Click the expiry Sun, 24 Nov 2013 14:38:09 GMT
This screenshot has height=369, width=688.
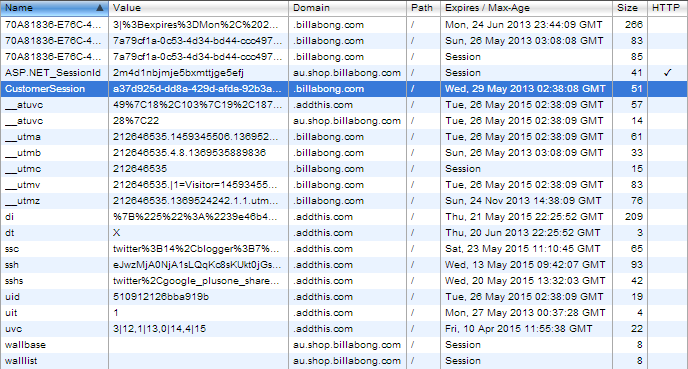pos(523,201)
